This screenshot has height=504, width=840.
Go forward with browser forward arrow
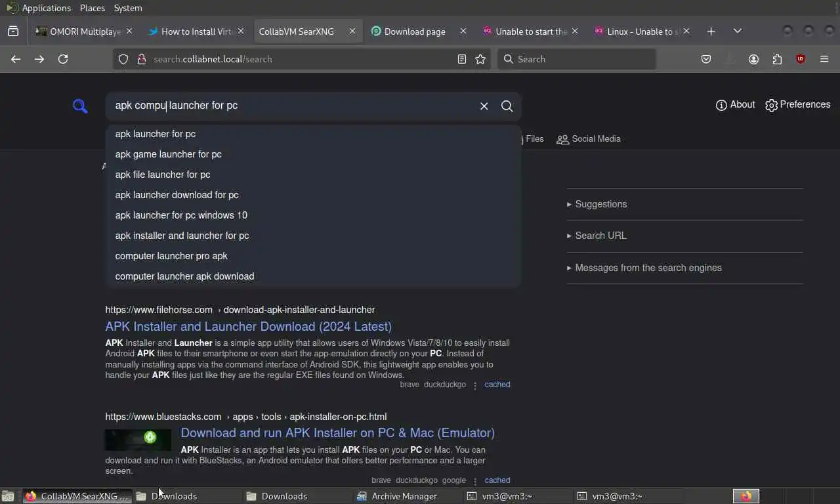tap(39, 59)
